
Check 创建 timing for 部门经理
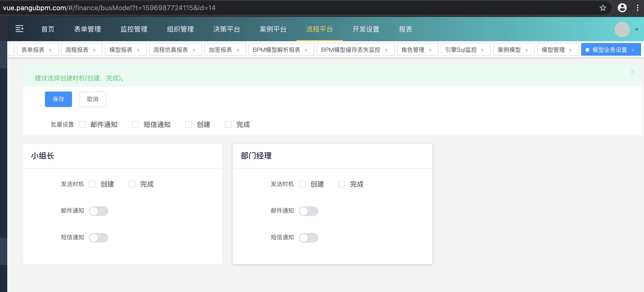coord(302,184)
